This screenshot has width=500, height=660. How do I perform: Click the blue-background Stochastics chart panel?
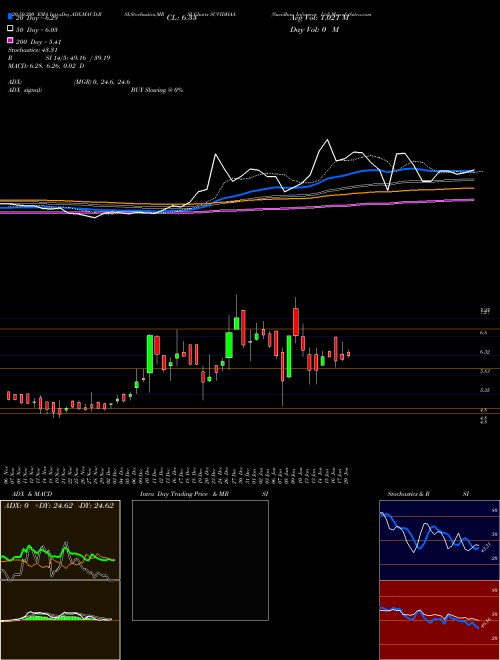point(439,540)
